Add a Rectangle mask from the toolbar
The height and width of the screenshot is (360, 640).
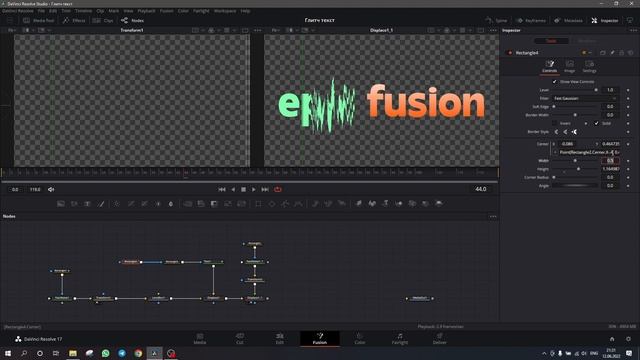[x=258, y=203]
